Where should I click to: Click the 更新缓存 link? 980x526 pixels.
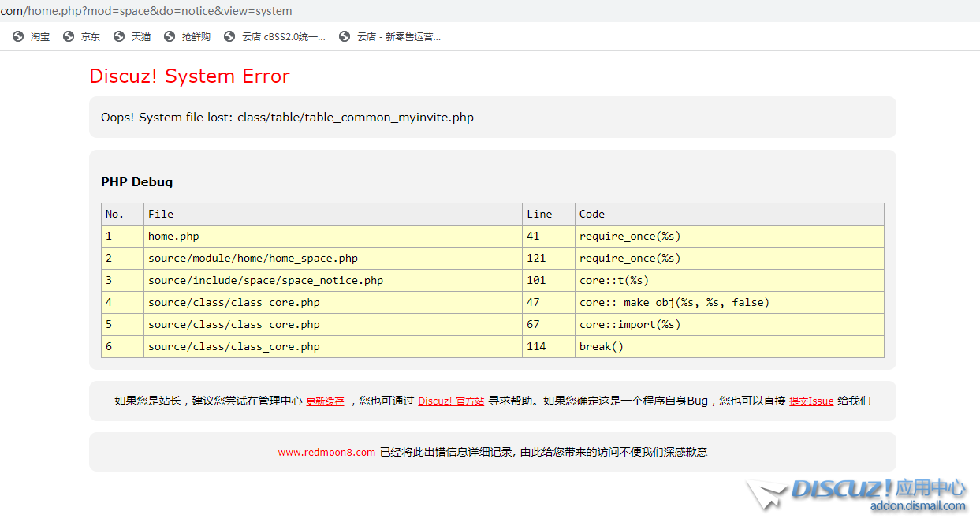pos(325,401)
